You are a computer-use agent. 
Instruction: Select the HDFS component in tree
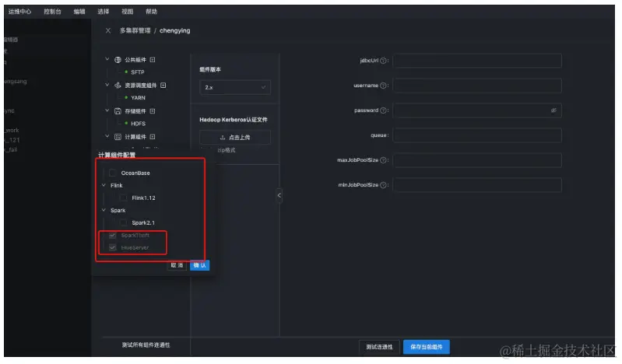click(x=138, y=124)
